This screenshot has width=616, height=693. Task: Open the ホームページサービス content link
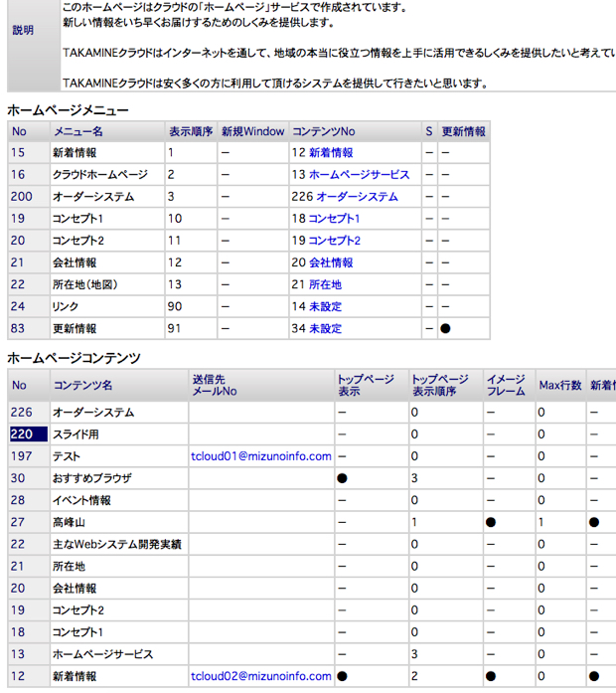359,175
